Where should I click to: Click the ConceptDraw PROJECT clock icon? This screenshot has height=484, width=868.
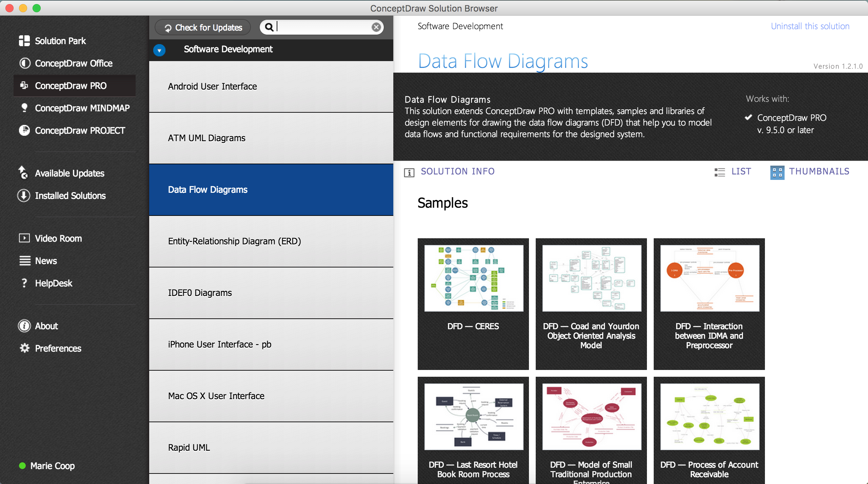(x=24, y=130)
